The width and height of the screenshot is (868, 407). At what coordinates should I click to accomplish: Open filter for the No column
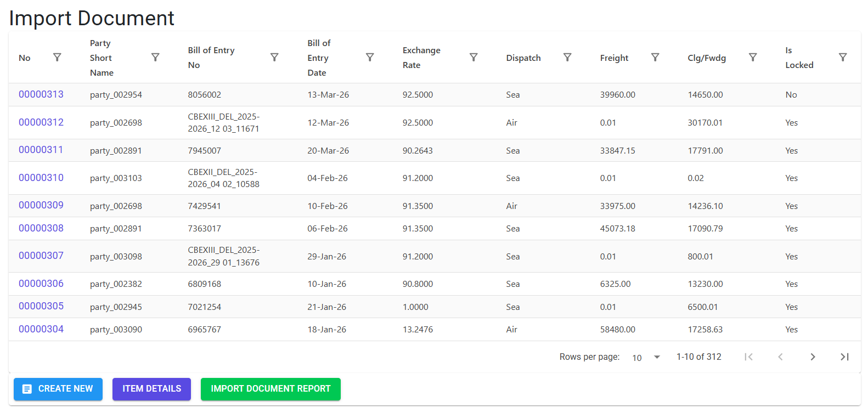(x=57, y=58)
